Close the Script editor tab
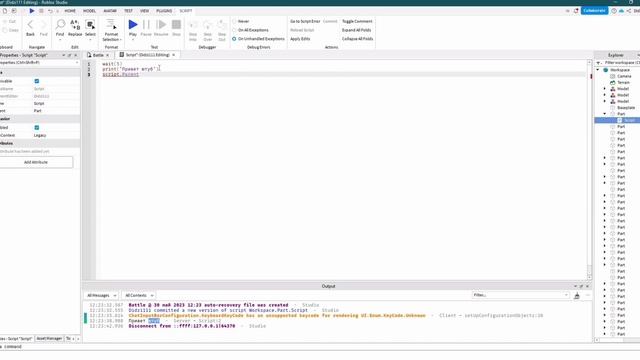The width and height of the screenshot is (640, 360). (x=173, y=55)
